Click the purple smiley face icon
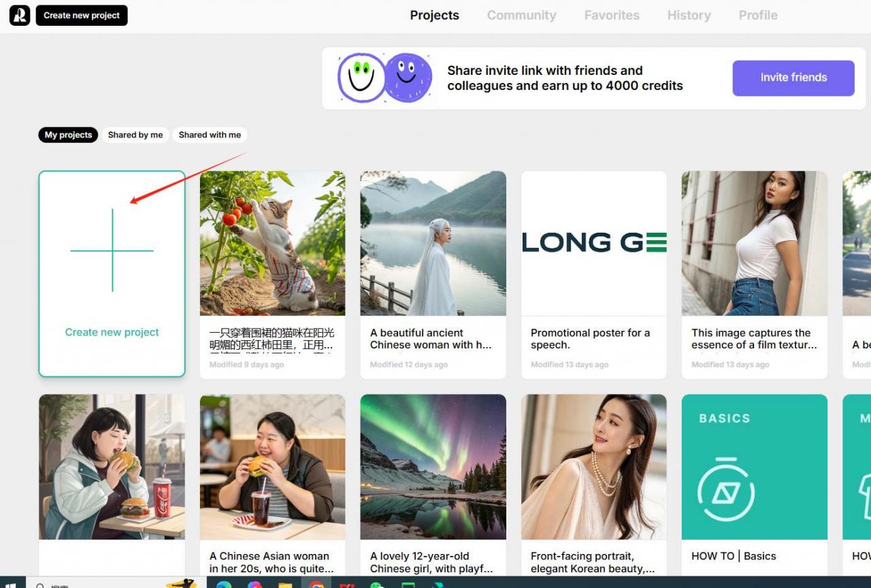The width and height of the screenshot is (871, 588). [408, 78]
